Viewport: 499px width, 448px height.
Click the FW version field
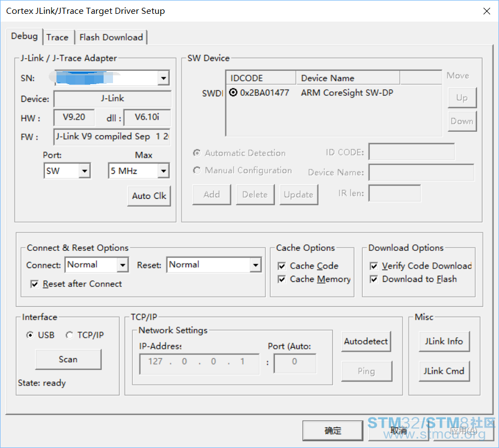tap(112, 137)
